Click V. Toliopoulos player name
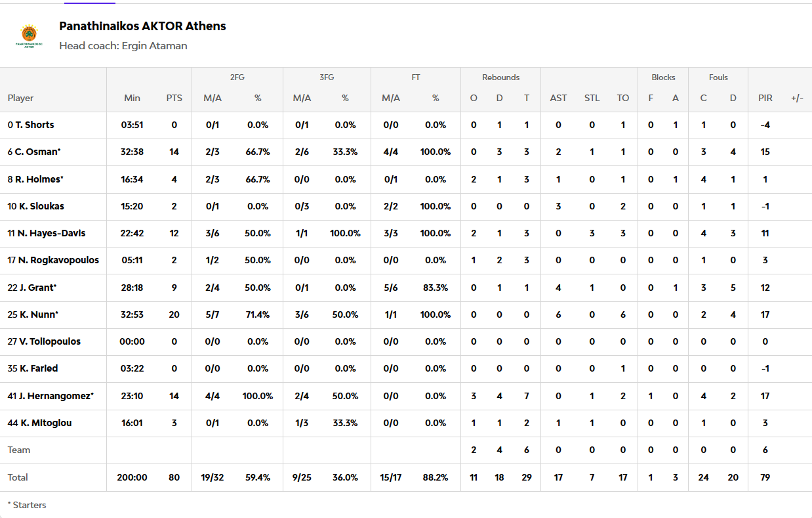The width and height of the screenshot is (812, 518). [x=49, y=341]
